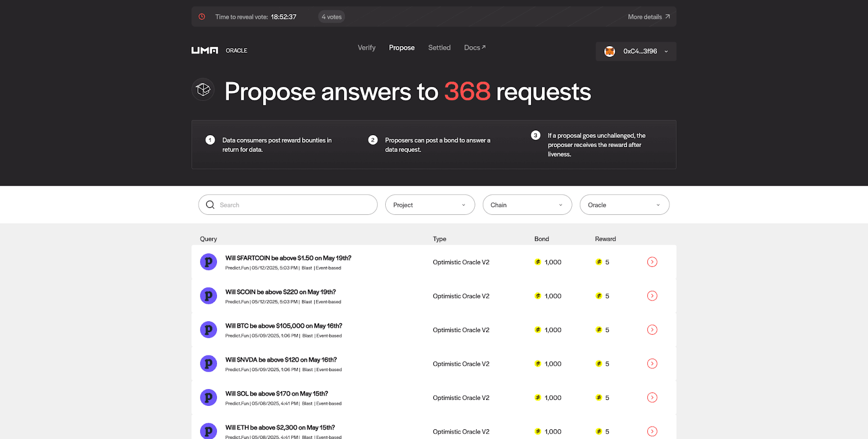The image size is (868, 439).
Task: Open $NVDA request with its arrow icon
Action: [x=652, y=364]
